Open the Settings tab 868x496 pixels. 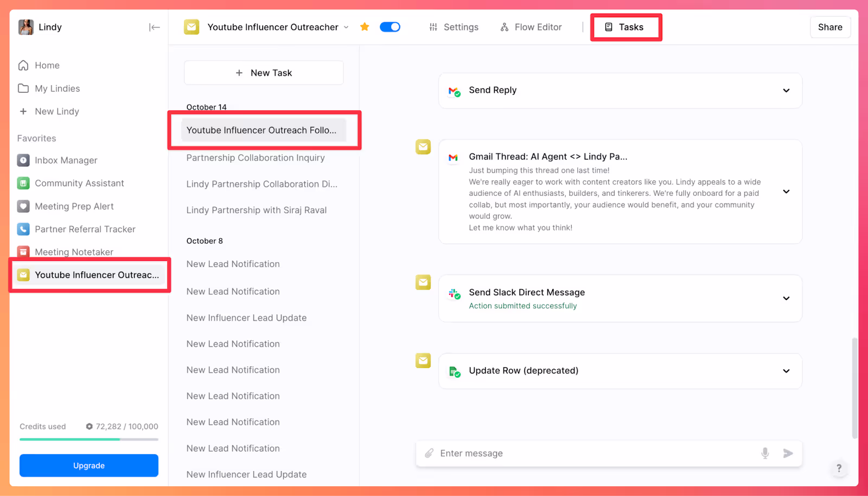[454, 27]
